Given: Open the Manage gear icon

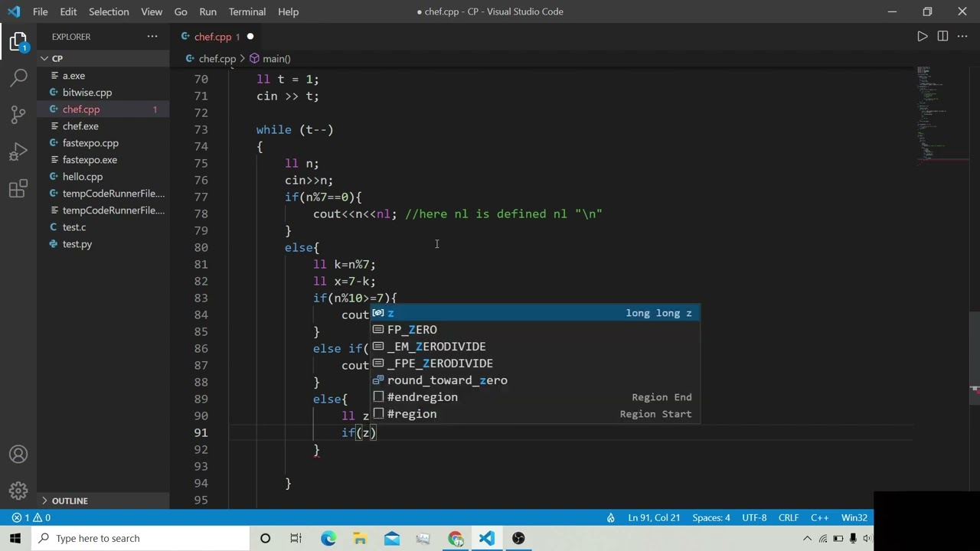Looking at the screenshot, I should (18, 491).
